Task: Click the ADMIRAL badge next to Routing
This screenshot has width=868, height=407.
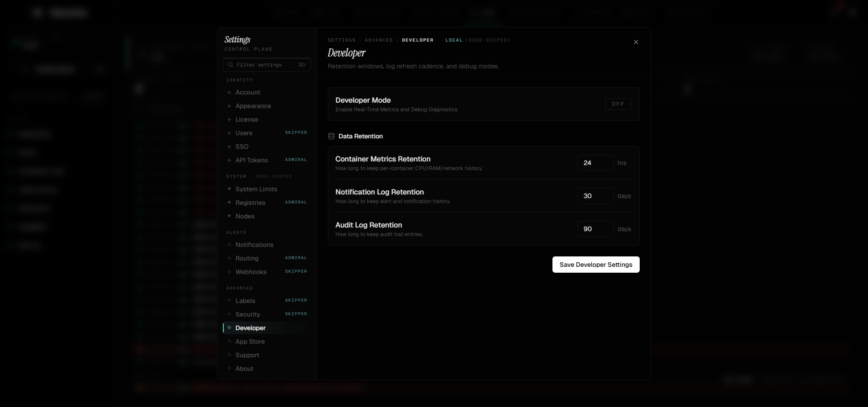Action: point(296,258)
